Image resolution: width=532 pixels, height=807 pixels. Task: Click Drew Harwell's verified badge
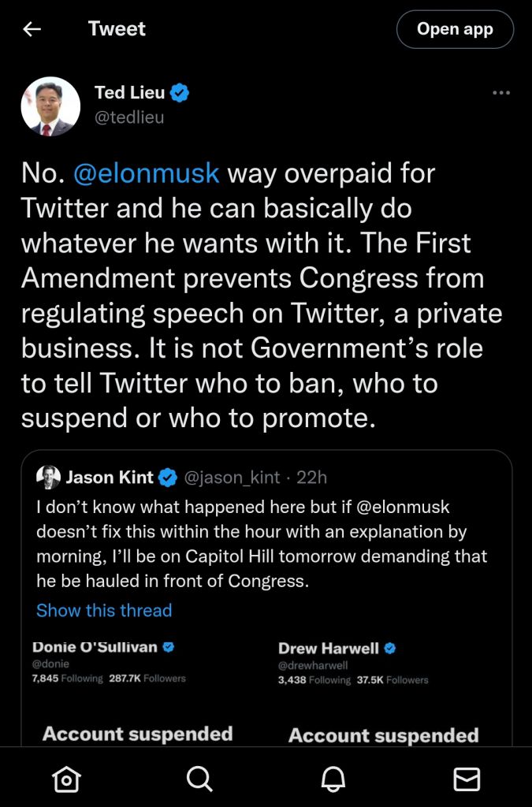pyautogui.click(x=389, y=649)
